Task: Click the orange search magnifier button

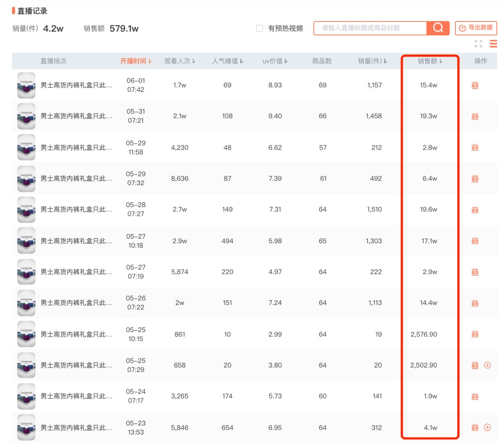Action: click(x=438, y=28)
